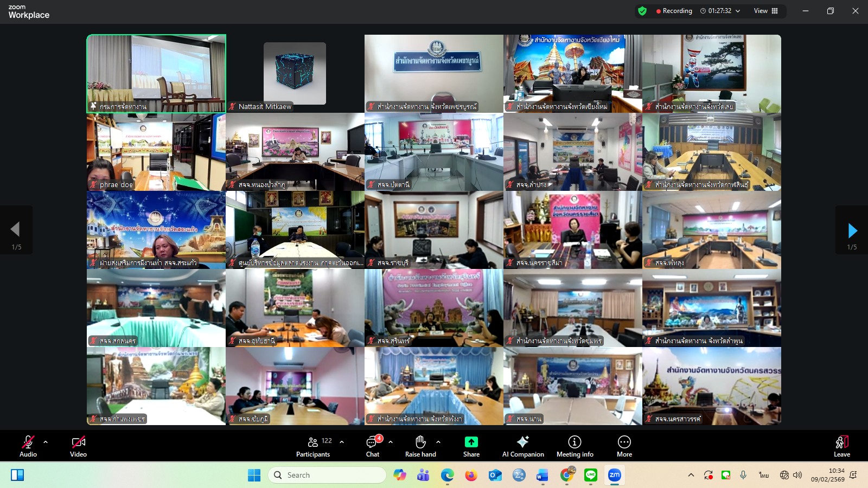The width and height of the screenshot is (868, 488).
Task: Unmute microphone with Audio toggle
Action: 28,442
